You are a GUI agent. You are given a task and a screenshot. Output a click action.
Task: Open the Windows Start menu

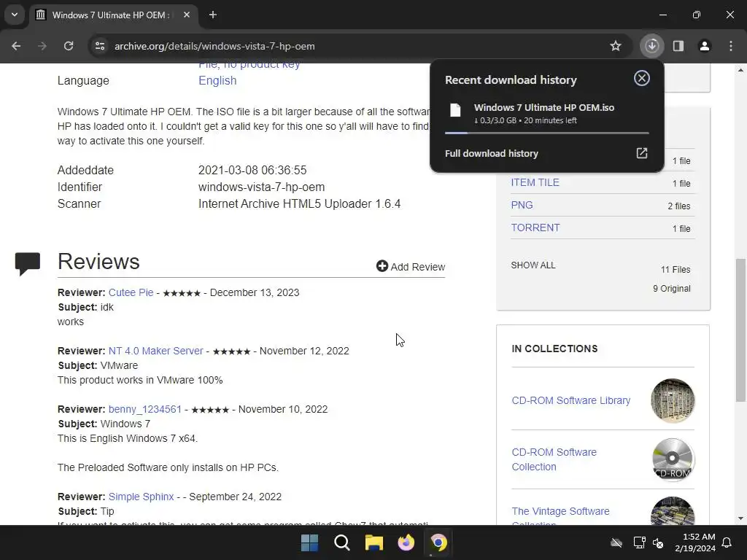pos(309,542)
